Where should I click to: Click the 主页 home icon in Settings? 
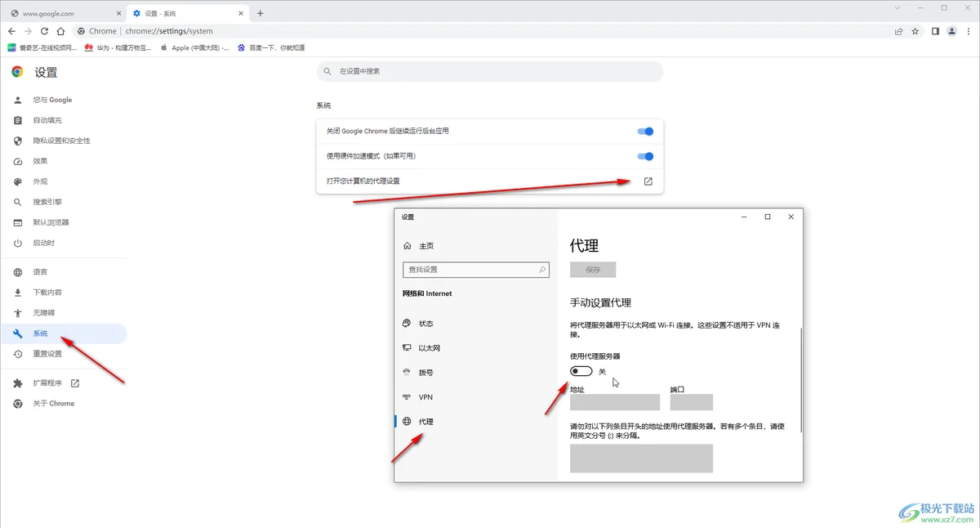pos(408,245)
